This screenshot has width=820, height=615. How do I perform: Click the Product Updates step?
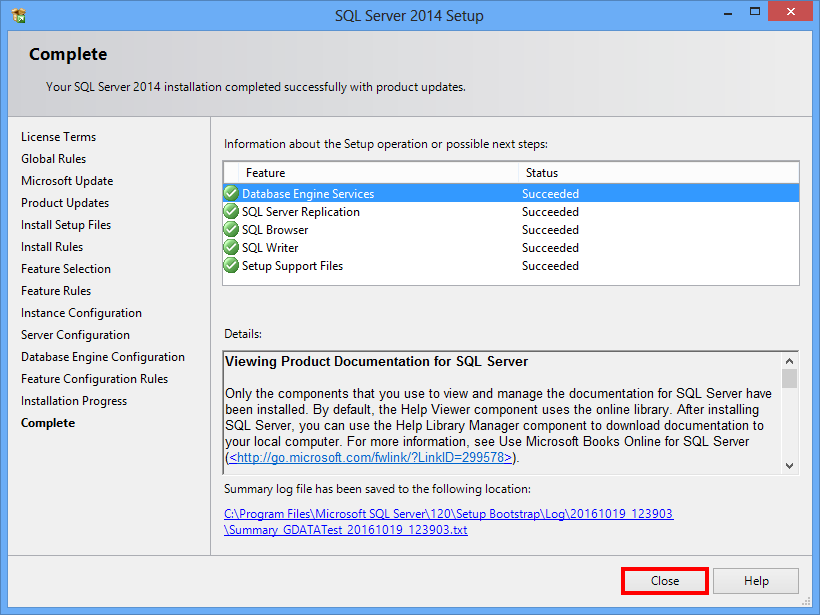(65, 202)
